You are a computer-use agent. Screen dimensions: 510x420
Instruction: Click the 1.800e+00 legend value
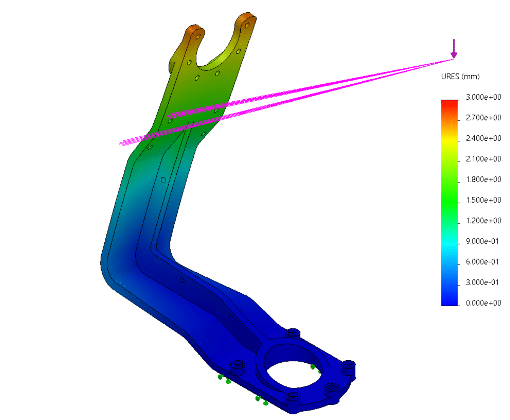click(x=483, y=179)
